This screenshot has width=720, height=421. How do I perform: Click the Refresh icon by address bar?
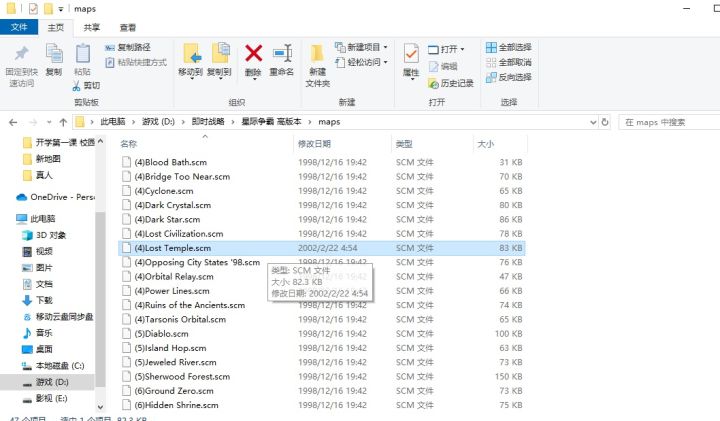pos(605,122)
